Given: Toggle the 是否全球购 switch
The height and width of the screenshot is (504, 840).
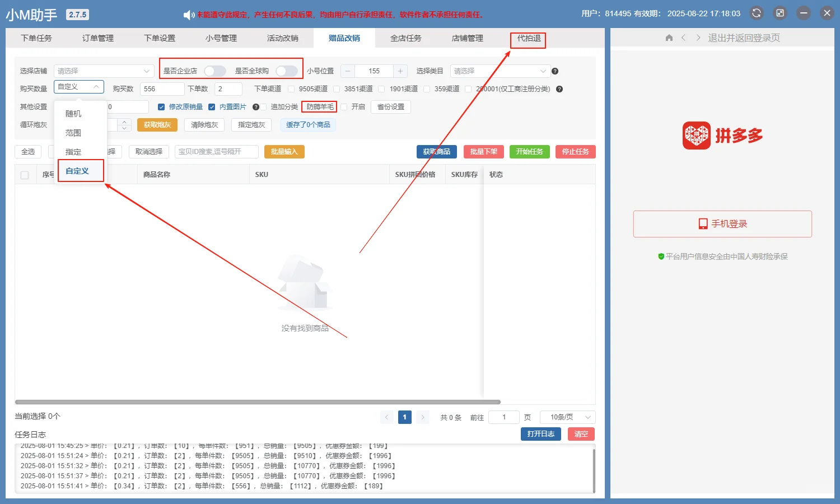Looking at the screenshot, I should coord(286,71).
